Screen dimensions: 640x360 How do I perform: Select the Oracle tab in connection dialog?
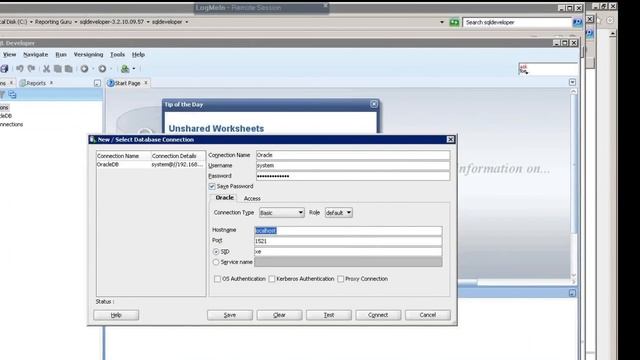(224, 198)
